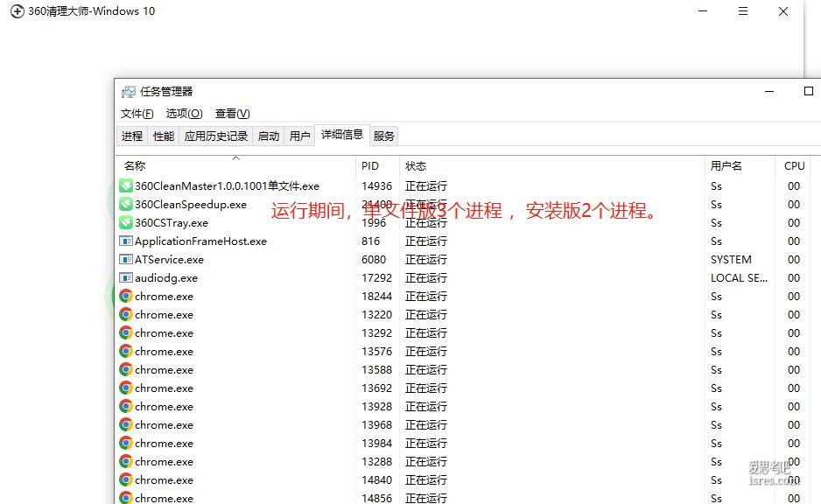The width and height of the screenshot is (821, 504).
Task: Click the PID value 14840
Action: [377, 479]
